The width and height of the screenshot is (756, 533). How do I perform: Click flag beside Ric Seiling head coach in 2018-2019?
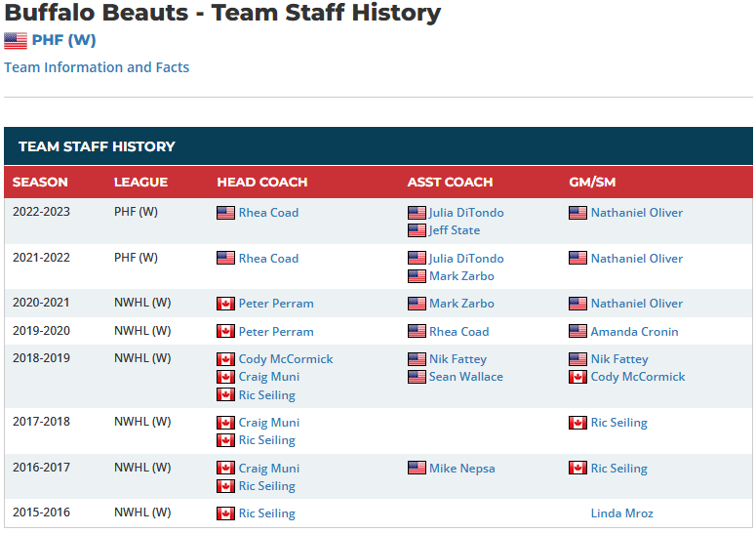click(x=225, y=394)
